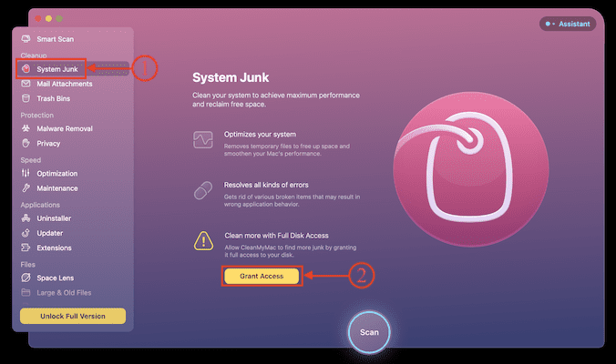The width and height of the screenshot is (616, 364).
Task: Click the pill icon beside Resolves all errors
Action: pyautogui.click(x=203, y=190)
